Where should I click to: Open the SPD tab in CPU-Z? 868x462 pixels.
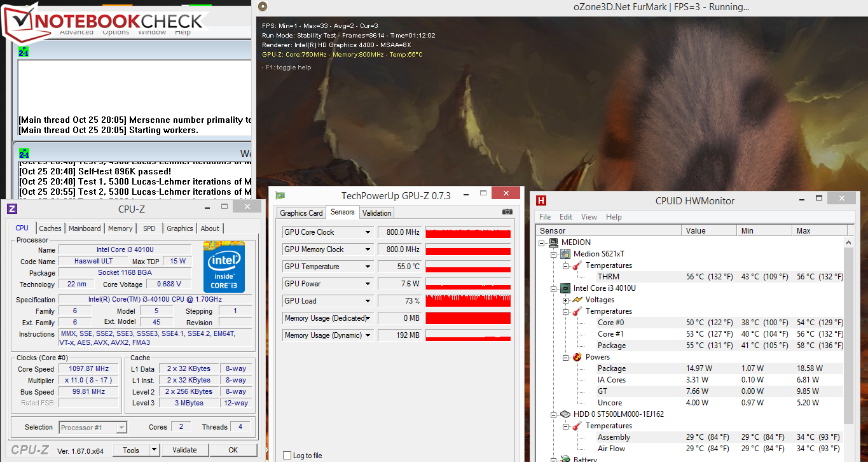(x=149, y=228)
